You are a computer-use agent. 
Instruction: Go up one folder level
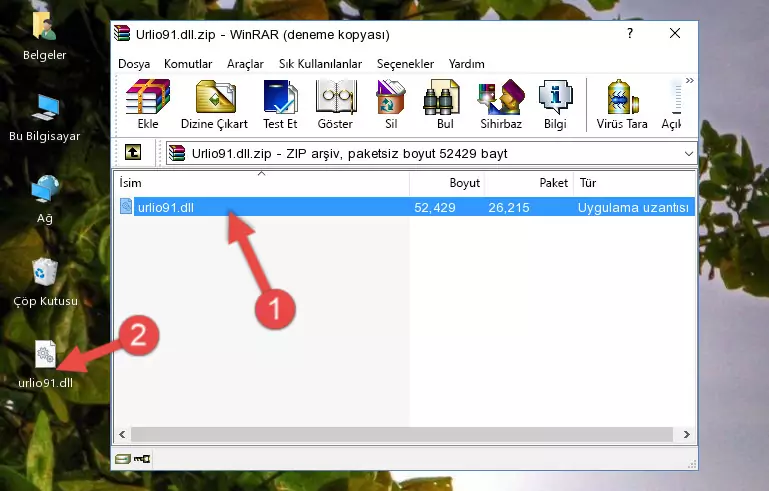tap(133, 153)
